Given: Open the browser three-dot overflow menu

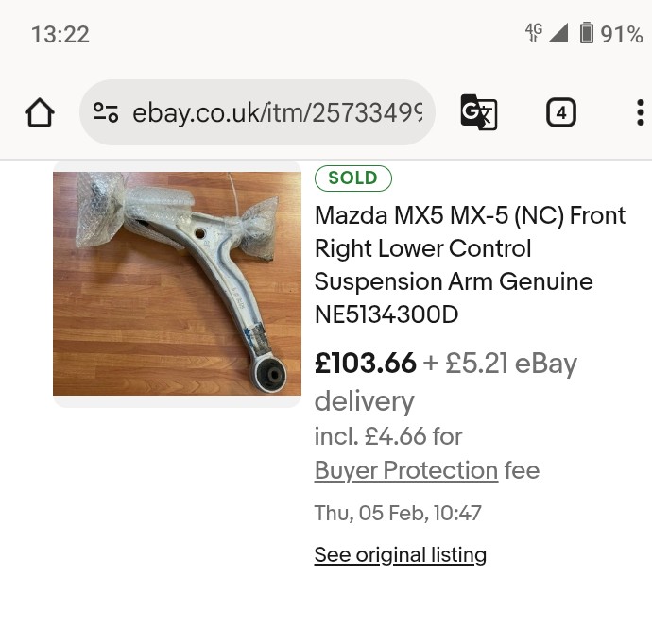Looking at the screenshot, I should 640,113.
